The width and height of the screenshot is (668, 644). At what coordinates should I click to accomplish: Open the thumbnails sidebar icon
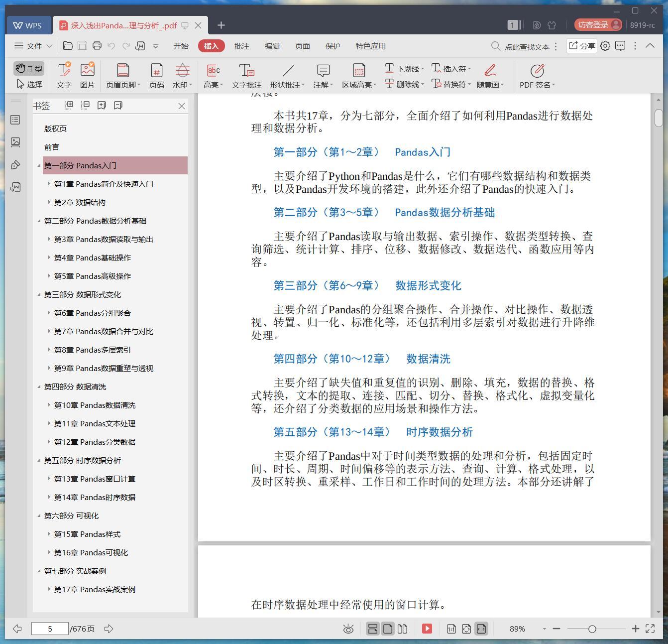(15, 142)
